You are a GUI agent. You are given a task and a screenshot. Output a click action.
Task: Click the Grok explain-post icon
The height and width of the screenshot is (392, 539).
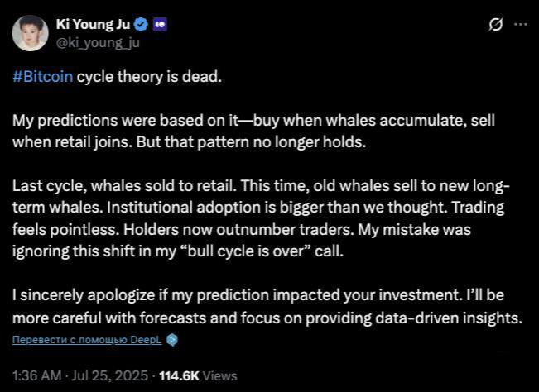coord(496,24)
